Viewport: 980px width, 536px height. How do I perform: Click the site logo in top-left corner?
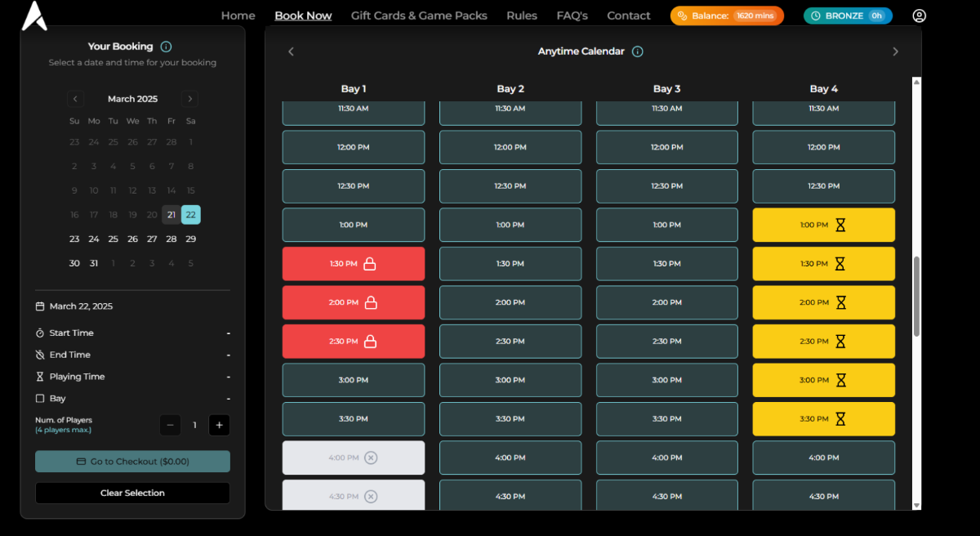[34, 16]
